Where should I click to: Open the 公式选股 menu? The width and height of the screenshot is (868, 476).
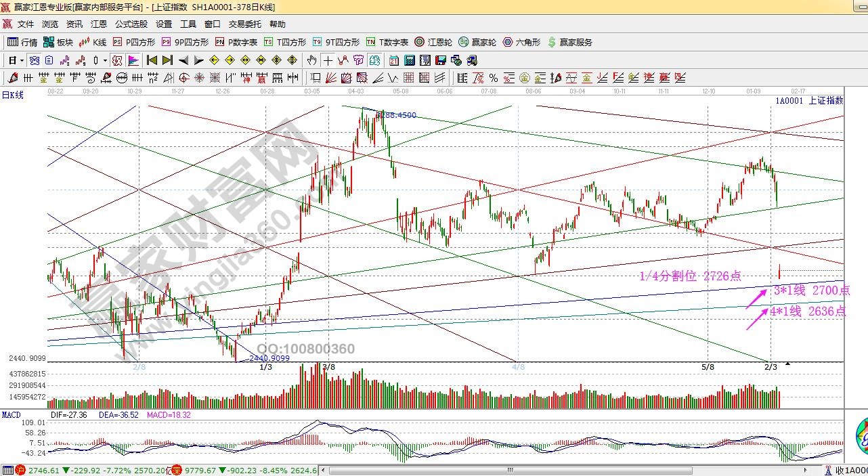[131, 24]
